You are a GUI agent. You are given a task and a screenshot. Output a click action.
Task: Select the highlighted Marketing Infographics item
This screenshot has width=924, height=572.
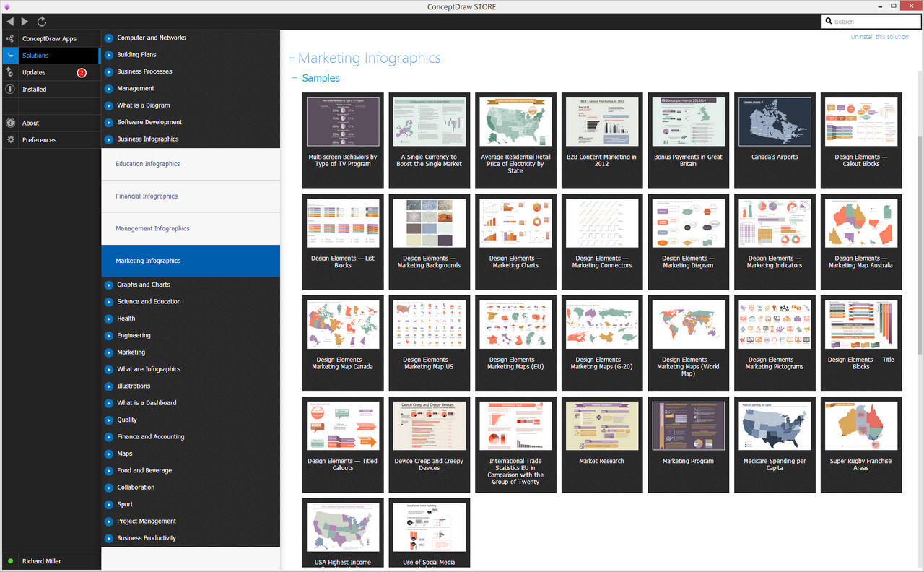click(191, 261)
